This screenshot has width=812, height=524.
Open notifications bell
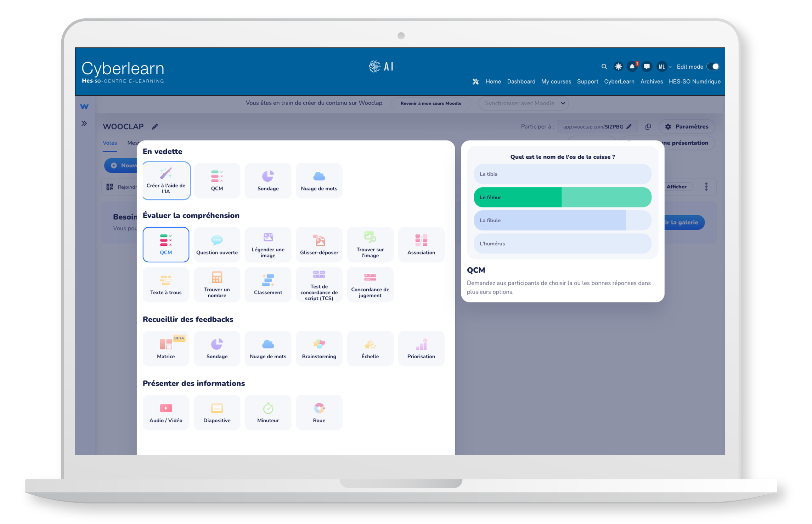[x=632, y=67]
